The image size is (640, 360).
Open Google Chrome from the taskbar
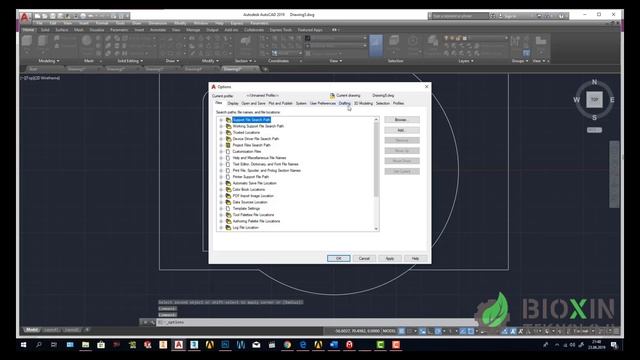[287, 345]
